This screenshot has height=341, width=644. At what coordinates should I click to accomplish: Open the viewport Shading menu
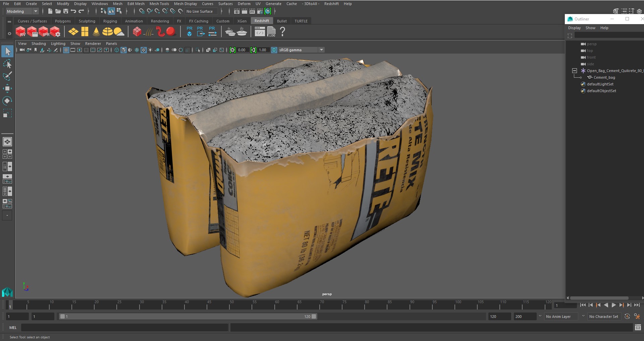39,44
